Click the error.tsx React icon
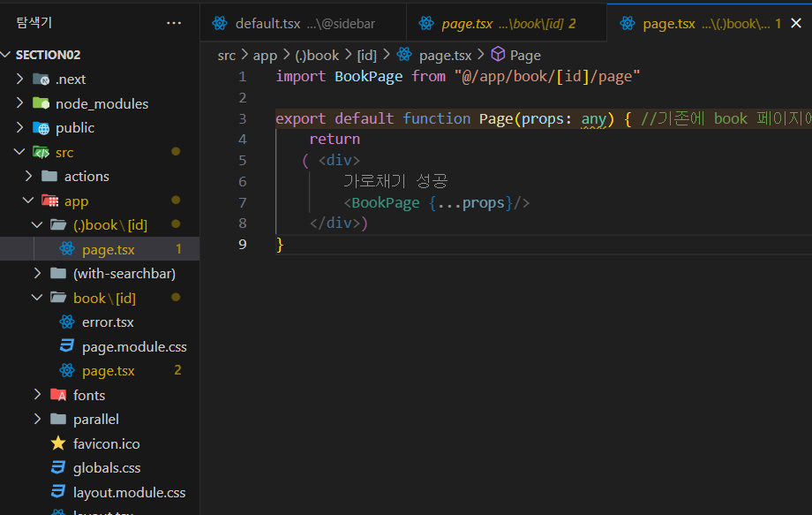The height and width of the screenshot is (515, 812). 67,322
